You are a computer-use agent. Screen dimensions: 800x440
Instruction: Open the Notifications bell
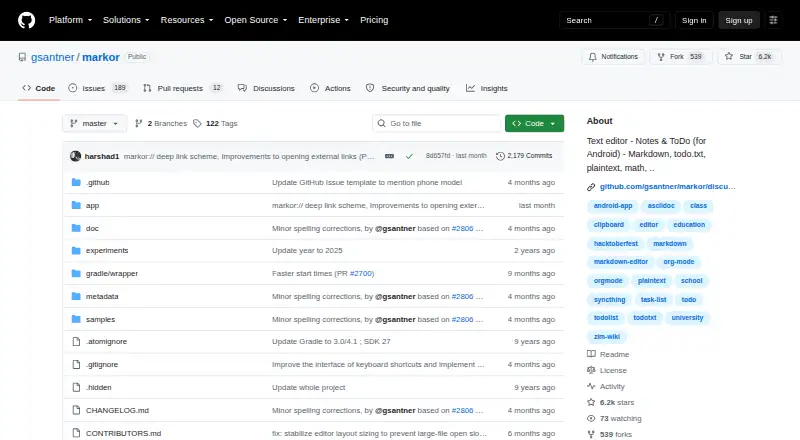[613, 57]
